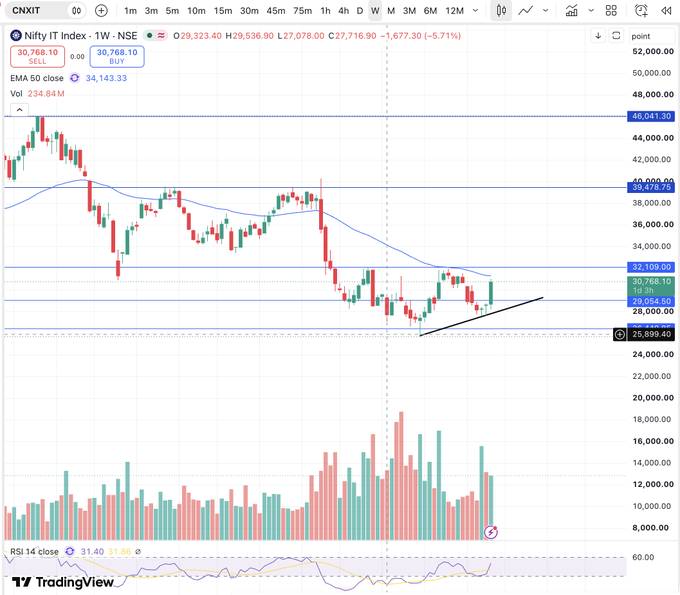This screenshot has width=680, height=595.
Task: Choose the 12M timeframe
Action: click(454, 10)
